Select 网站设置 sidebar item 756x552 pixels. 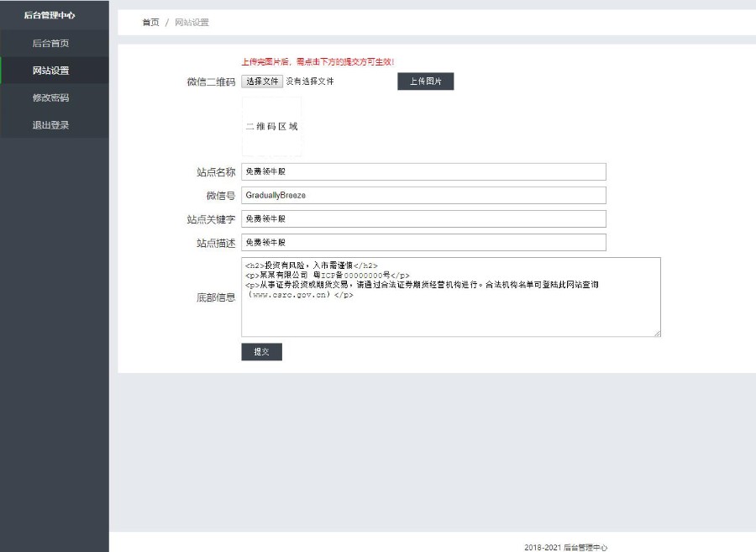point(55,71)
